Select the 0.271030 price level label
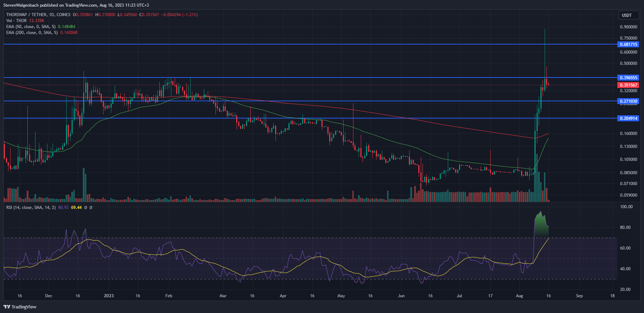This screenshot has height=313, width=644. 628,101
